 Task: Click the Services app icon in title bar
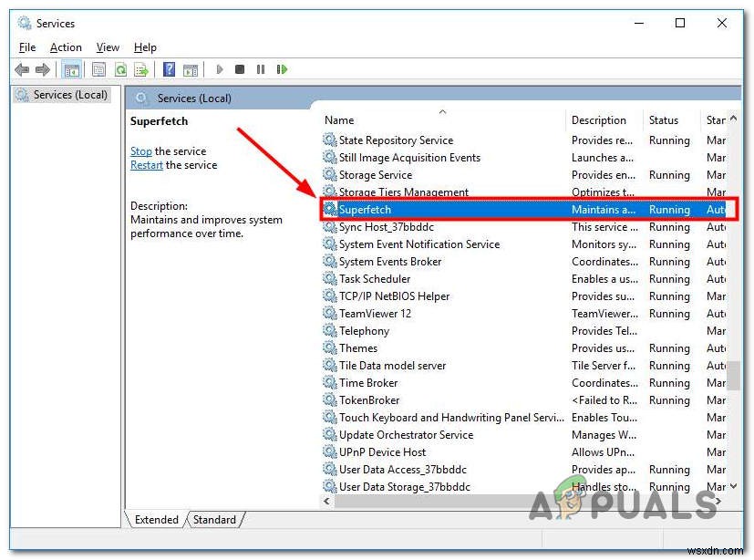tap(24, 23)
